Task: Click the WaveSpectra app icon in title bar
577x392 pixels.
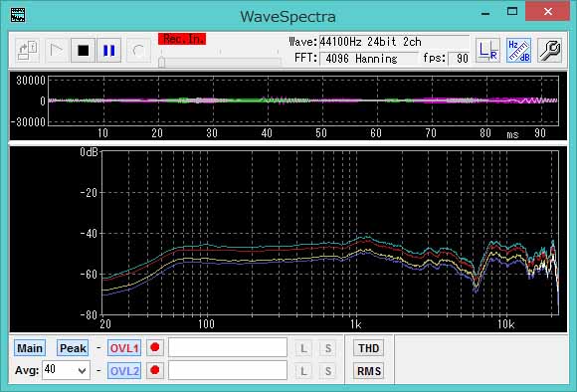Action: [x=18, y=16]
